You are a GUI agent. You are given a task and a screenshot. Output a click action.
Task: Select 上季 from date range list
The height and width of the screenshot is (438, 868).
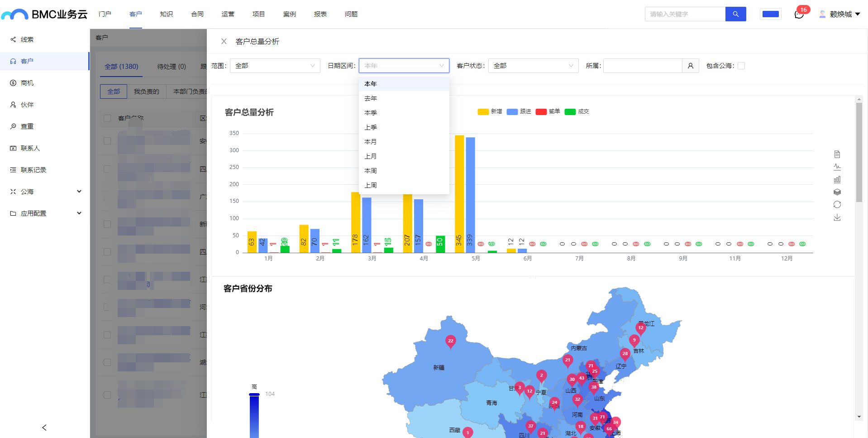click(x=404, y=127)
